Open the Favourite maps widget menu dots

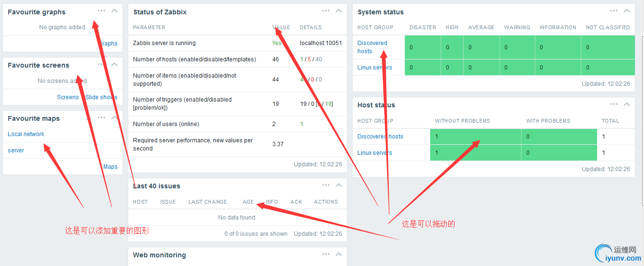pos(101,117)
